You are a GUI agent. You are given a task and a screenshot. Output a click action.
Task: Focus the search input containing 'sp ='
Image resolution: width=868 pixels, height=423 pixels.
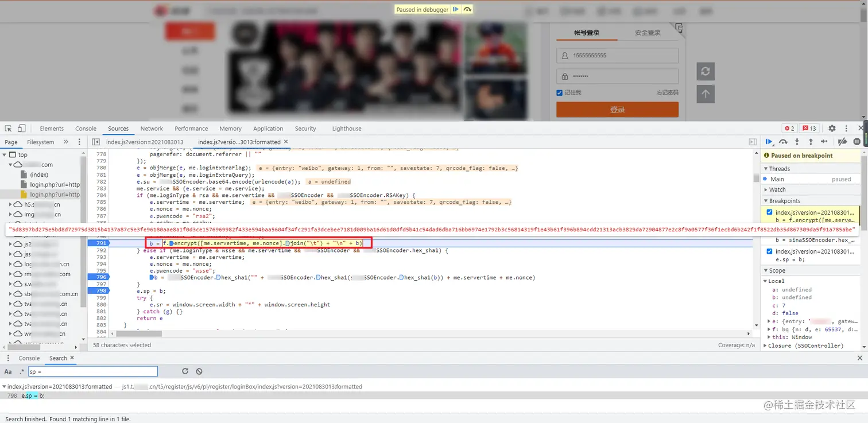(92, 371)
